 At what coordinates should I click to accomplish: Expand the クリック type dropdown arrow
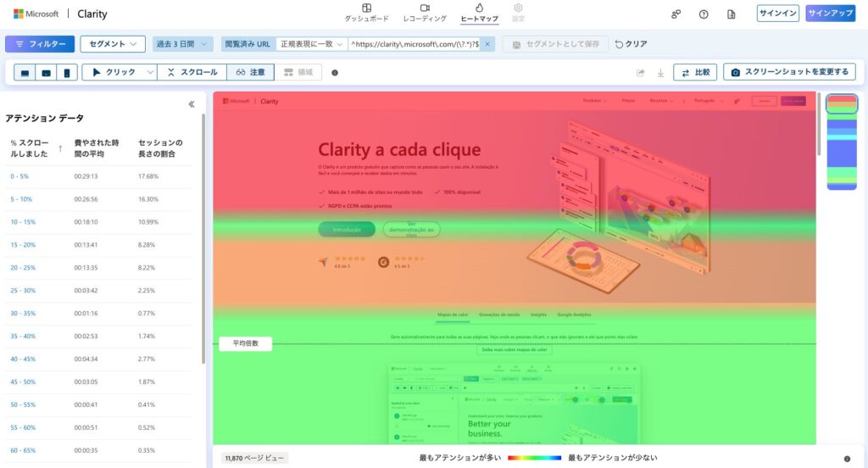150,72
